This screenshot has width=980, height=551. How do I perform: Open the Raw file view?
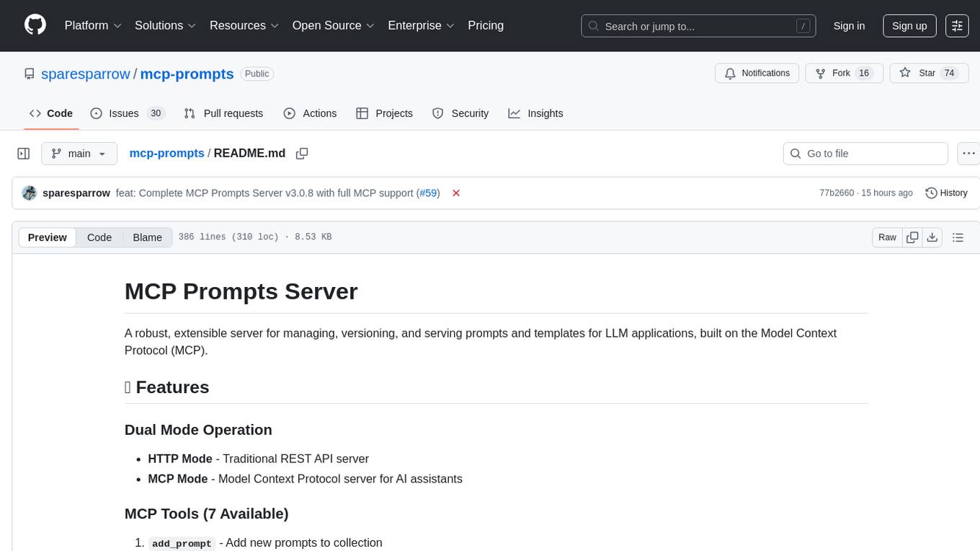pos(887,237)
